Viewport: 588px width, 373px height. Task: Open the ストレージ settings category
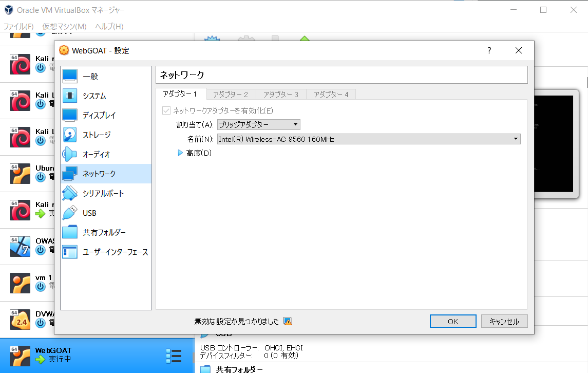click(x=106, y=135)
